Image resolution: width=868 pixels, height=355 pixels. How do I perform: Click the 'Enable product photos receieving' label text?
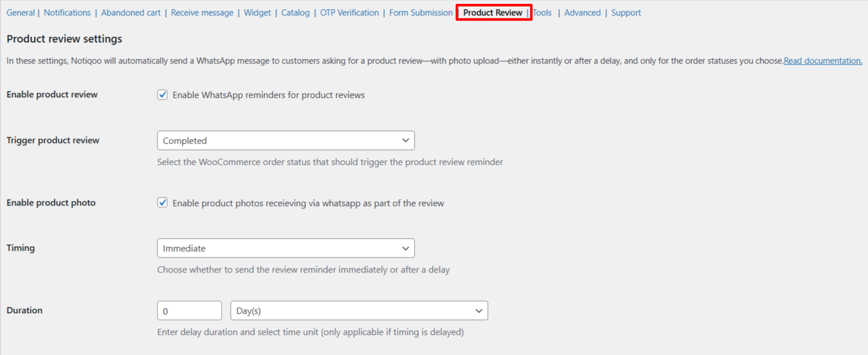point(308,203)
